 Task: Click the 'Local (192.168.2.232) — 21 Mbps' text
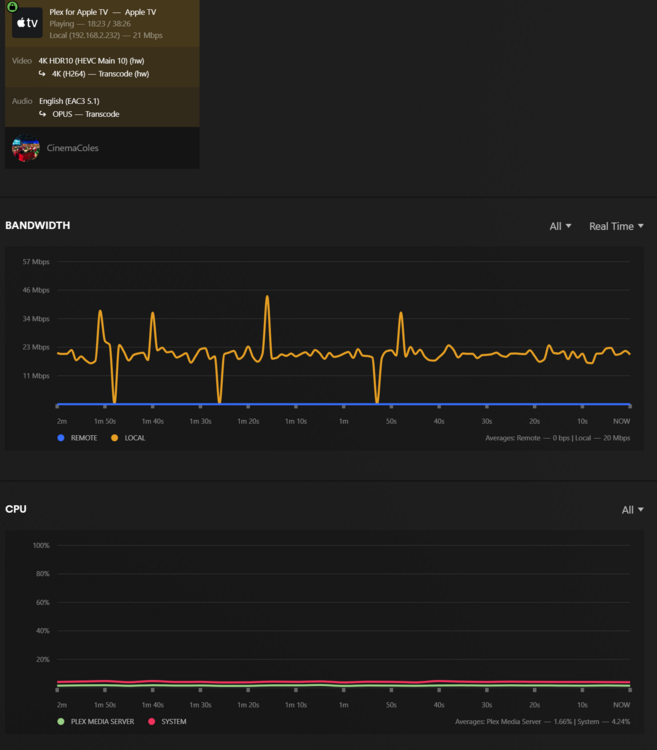[x=106, y=35]
